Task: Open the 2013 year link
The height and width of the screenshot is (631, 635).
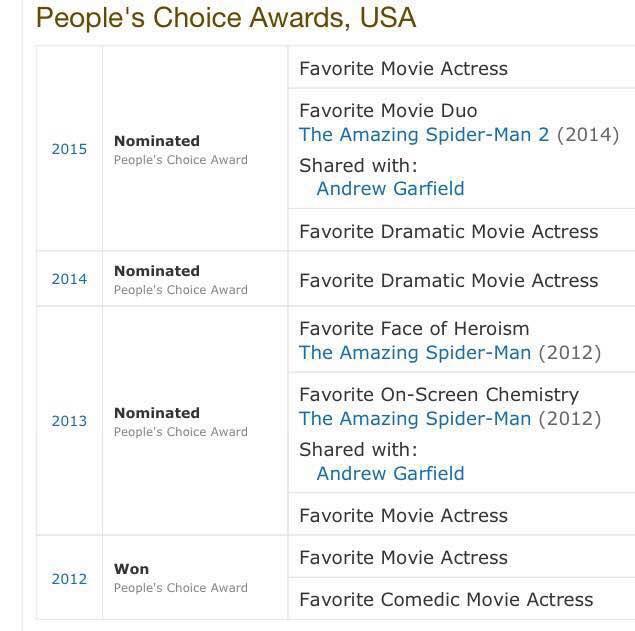Action: point(69,421)
